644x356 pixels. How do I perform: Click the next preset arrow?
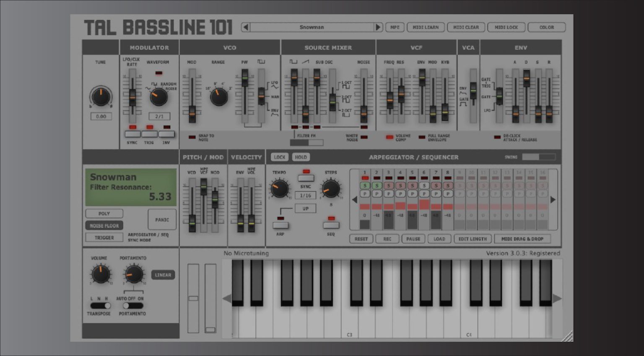tap(379, 27)
